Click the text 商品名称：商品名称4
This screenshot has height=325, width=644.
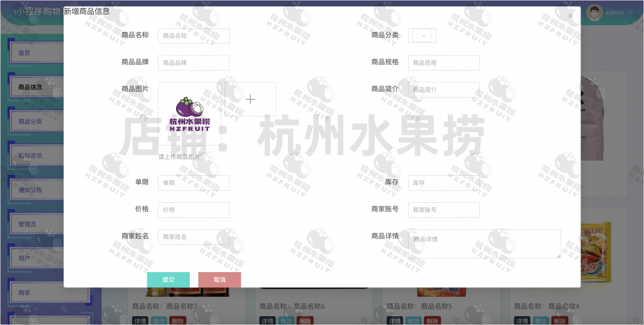click(x=547, y=307)
